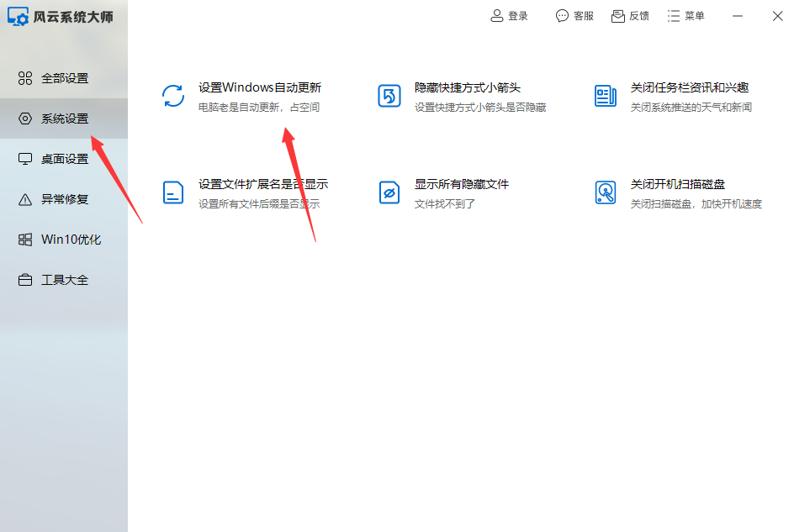This screenshot has height=532, width=794.
Task: Click the 风云系统大师 title text
Action: pyautogui.click(x=73, y=17)
